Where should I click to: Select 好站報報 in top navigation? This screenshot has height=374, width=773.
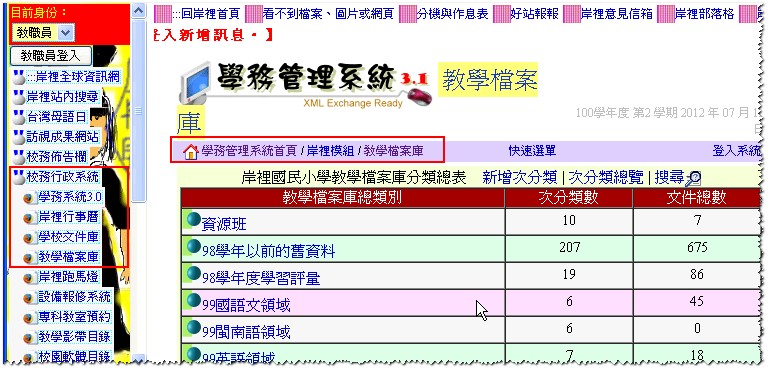click(534, 14)
